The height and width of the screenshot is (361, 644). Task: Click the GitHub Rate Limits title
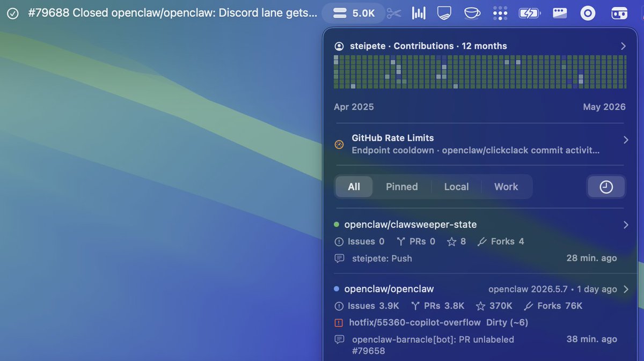click(x=393, y=138)
